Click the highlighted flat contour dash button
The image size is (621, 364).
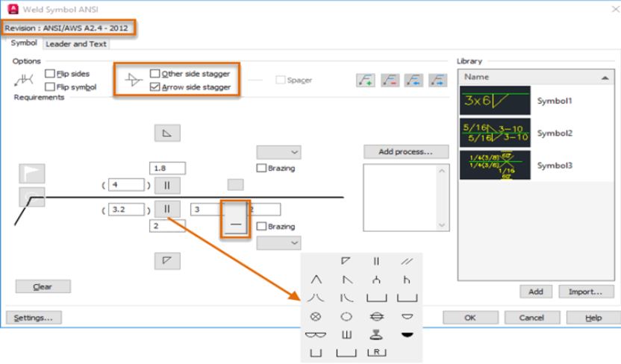[x=236, y=219]
